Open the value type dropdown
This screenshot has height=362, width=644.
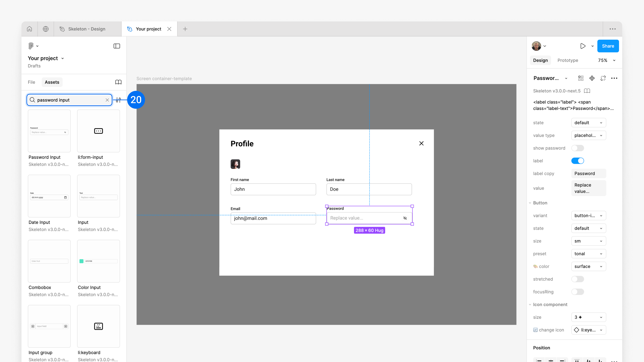(588, 135)
